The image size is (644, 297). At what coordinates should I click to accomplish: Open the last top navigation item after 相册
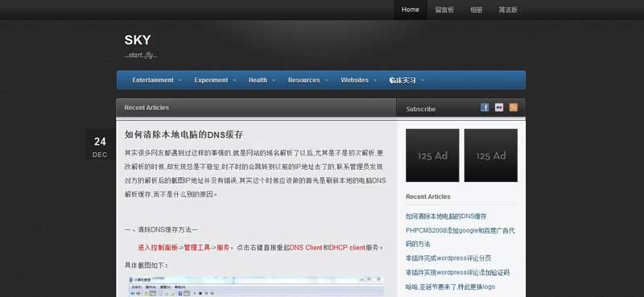pyautogui.click(x=508, y=10)
